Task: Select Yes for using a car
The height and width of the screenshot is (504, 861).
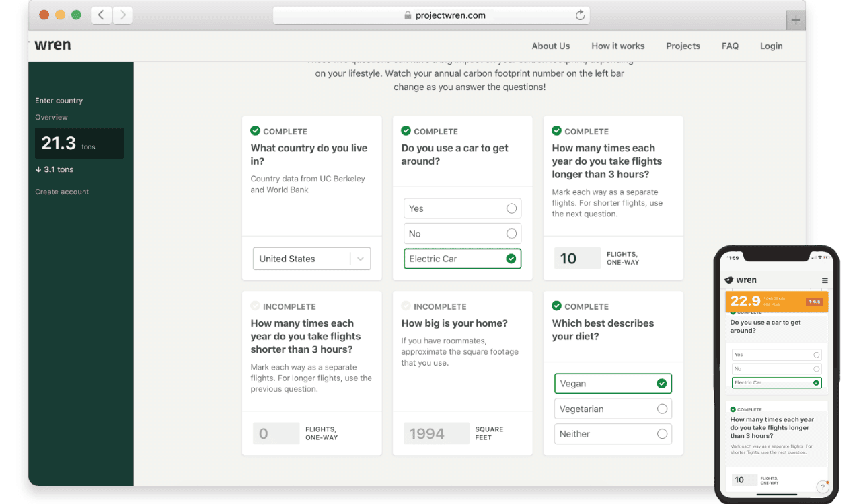Action: pyautogui.click(x=462, y=208)
